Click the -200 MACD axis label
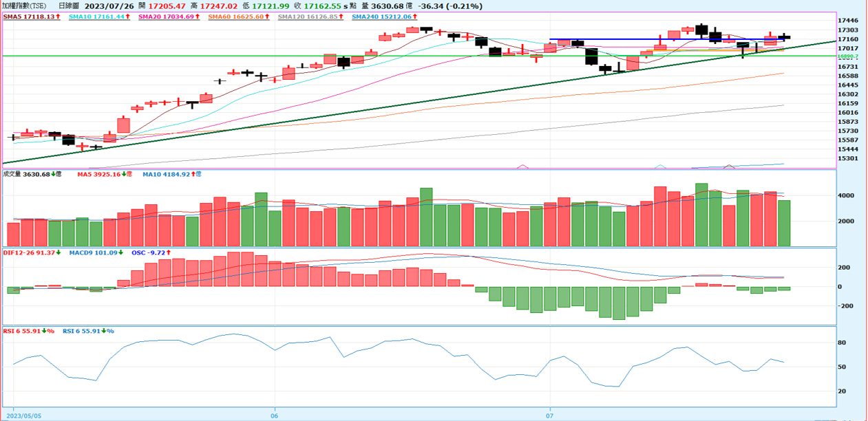 (845, 306)
